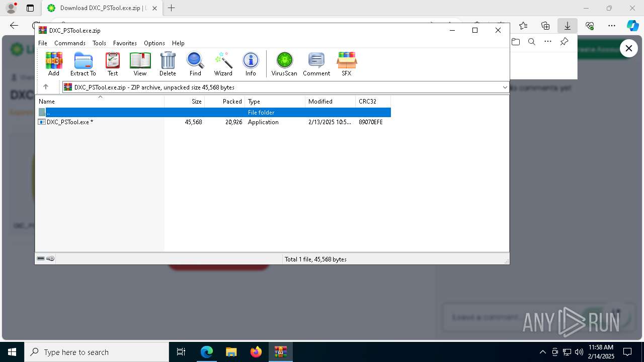Image resolution: width=644 pixels, height=362 pixels.
Task: Open the downloads folder icon in Edge panel
Action: pos(516,42)
